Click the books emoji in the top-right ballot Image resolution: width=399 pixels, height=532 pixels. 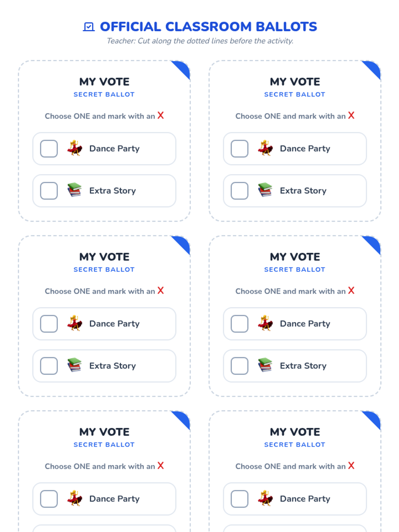[x=265, y=190]
